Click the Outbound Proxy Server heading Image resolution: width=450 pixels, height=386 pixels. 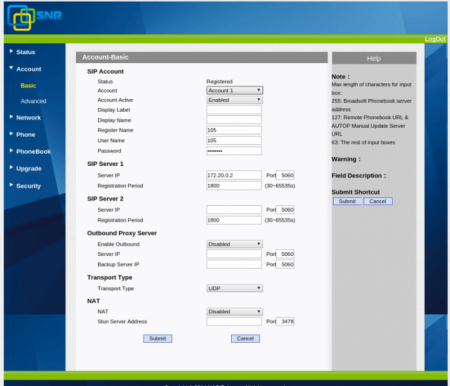[122, 233]
